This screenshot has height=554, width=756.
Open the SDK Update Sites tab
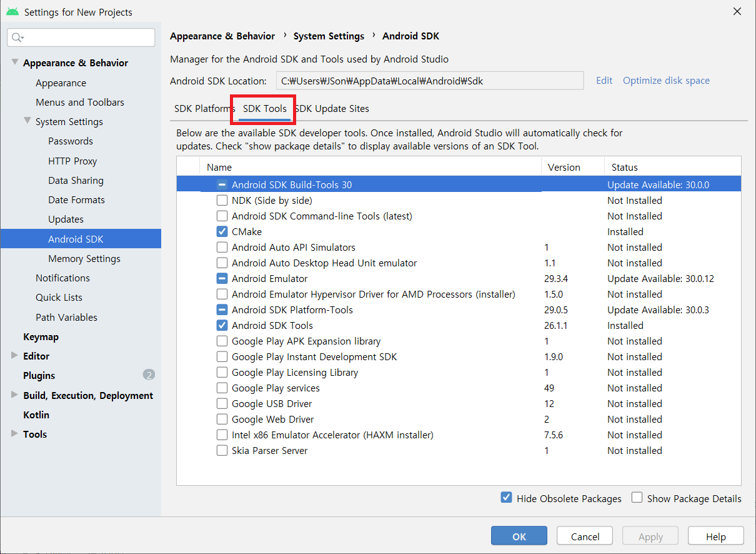point(332,109)
